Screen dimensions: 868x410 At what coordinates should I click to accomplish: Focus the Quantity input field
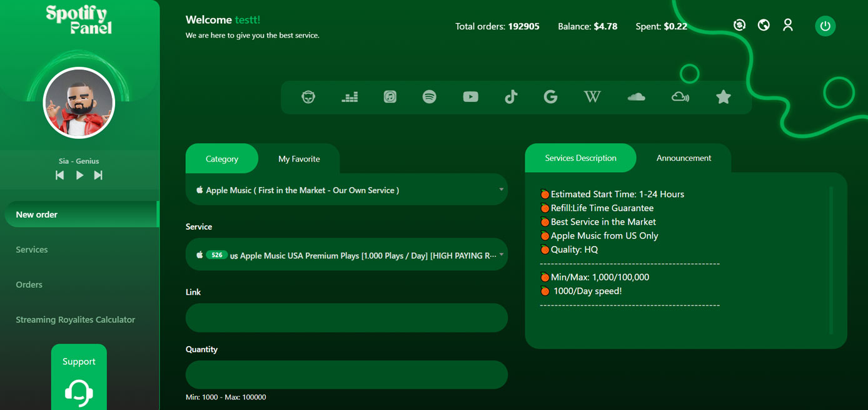coord(346,374)
